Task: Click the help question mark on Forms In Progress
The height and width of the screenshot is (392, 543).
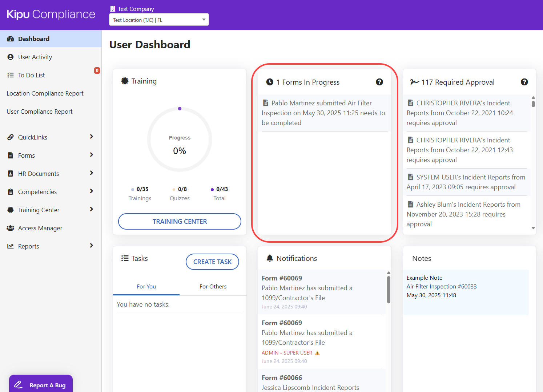Action: 379,82
